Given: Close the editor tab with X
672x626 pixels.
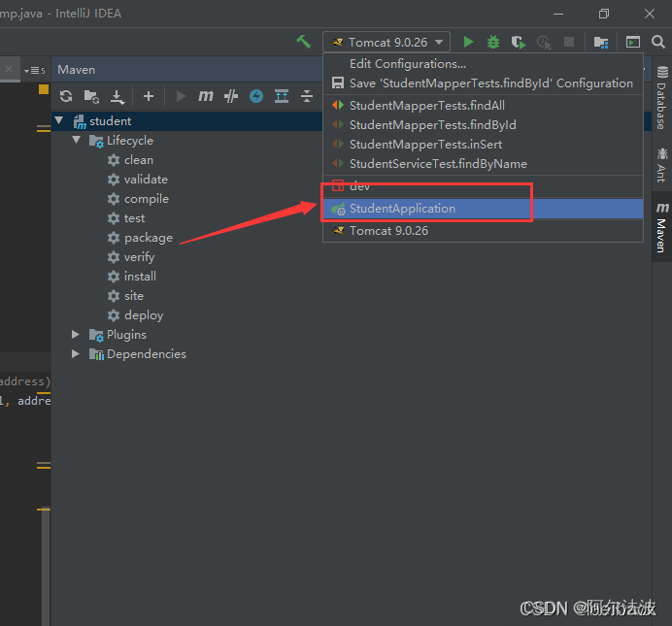Looking at the screenshot, I should tap(9, 69).
